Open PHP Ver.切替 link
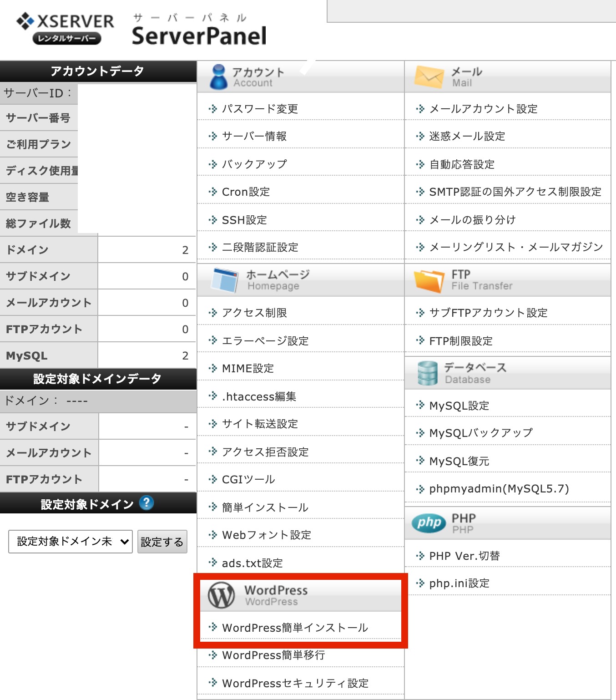Screen dimensions: 616x700 coord(465,556)
